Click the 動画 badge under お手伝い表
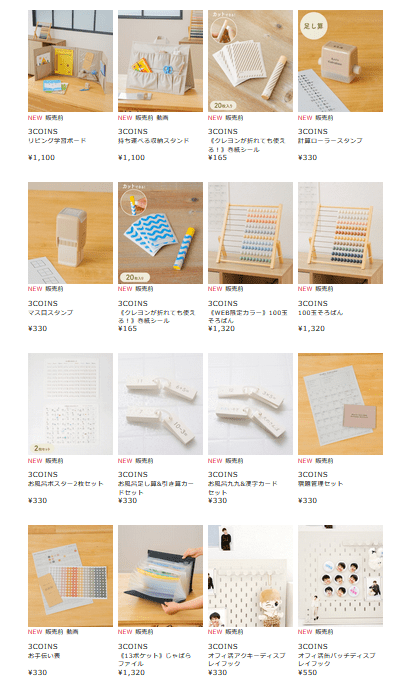Viewport: 420px width, 684px height. tap(72, 632)
